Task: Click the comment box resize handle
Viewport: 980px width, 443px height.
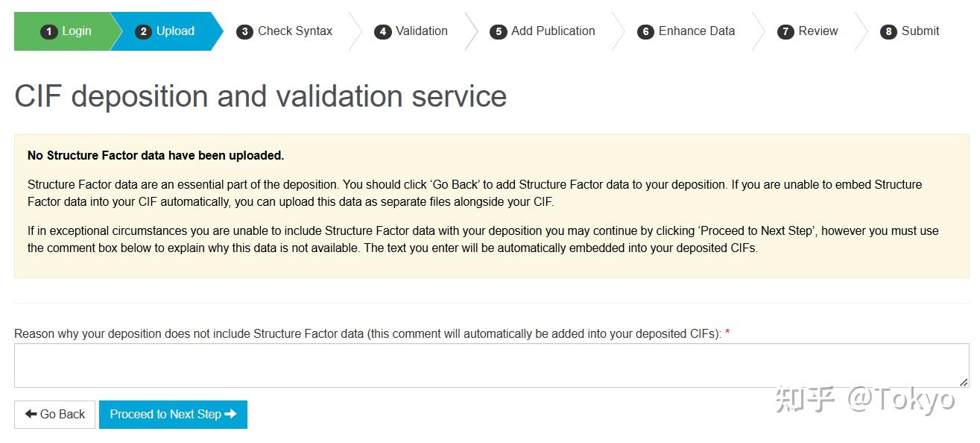Action: click(x=964, y=383)
